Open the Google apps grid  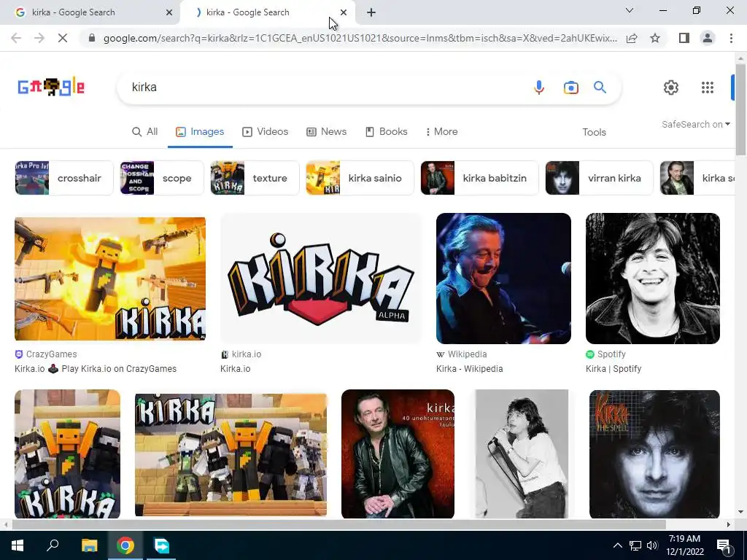point(708,87)
